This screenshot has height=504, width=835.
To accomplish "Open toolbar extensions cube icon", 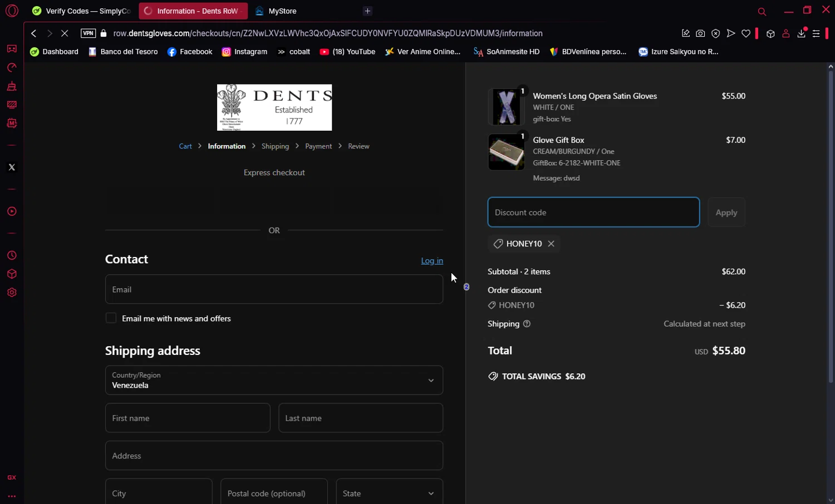I will click(770, 33).
